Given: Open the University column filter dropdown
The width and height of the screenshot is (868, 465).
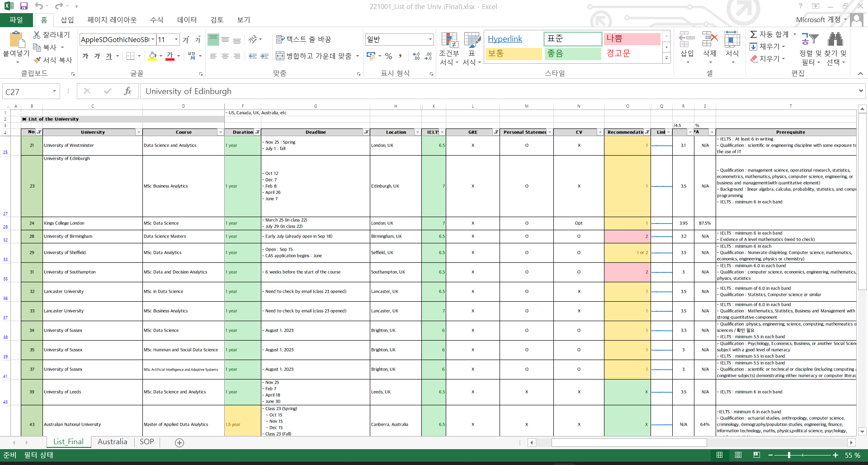Looking at the screenshot, I should 138,133.
